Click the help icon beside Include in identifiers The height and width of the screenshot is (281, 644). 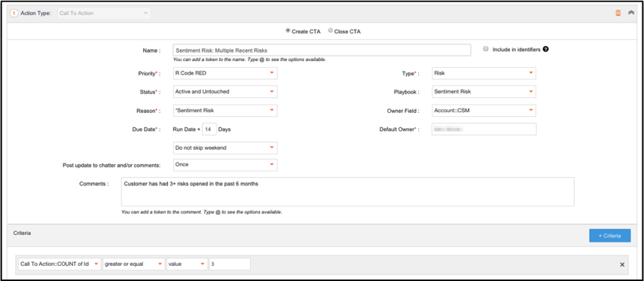click(x=545, y=49)
